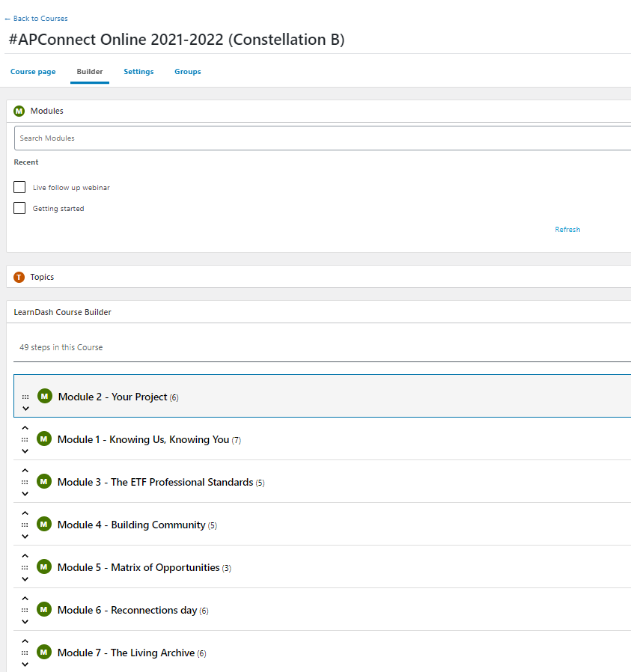
Task: Click green M icon in Modules panel header
Action: coord(19,111)
